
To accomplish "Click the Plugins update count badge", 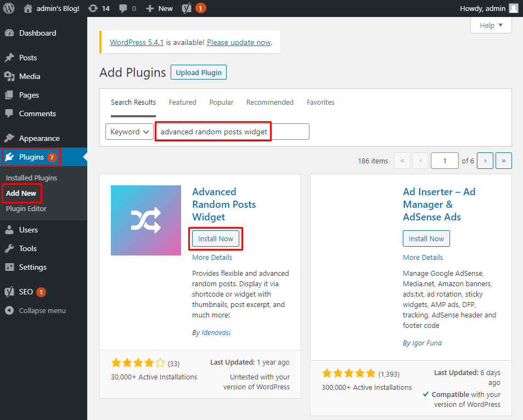I will (52, 157).
